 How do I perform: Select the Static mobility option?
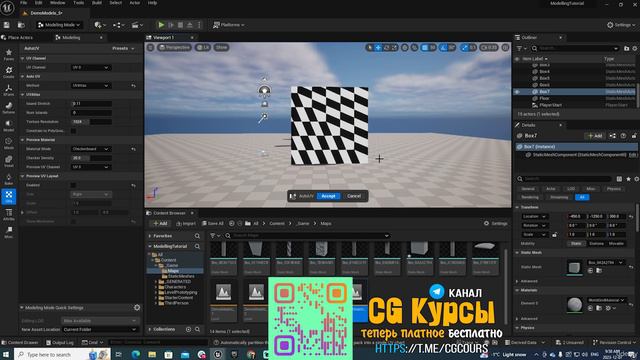pos(576,243)
